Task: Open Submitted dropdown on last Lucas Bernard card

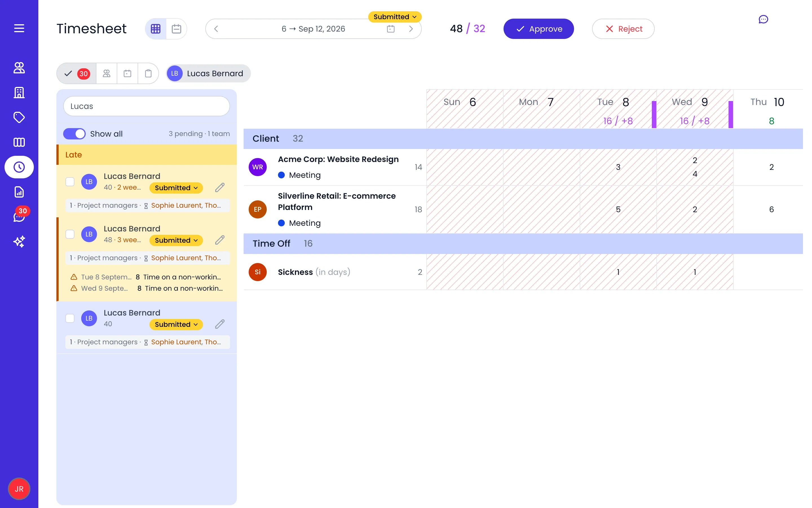Action: tap(176, 324)
